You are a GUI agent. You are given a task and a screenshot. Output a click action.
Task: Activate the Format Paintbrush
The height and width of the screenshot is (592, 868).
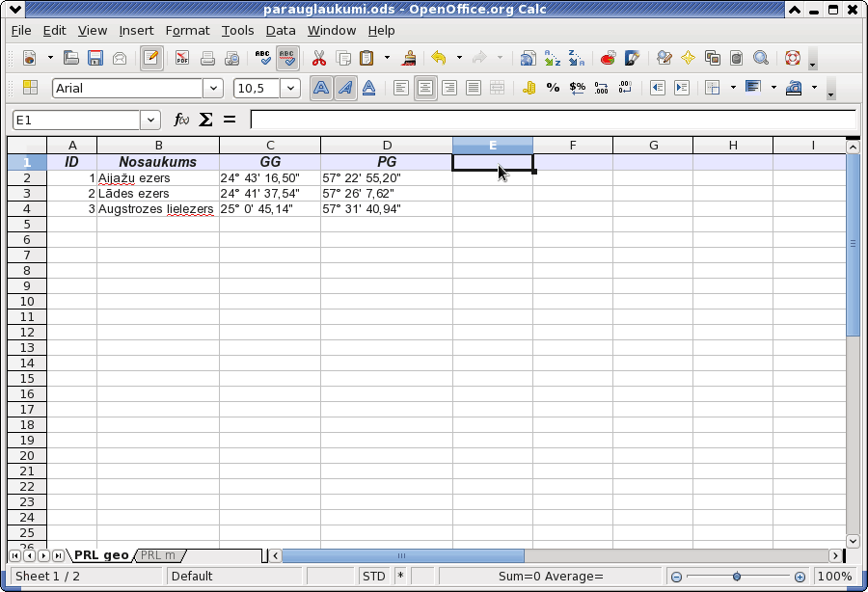409,58
